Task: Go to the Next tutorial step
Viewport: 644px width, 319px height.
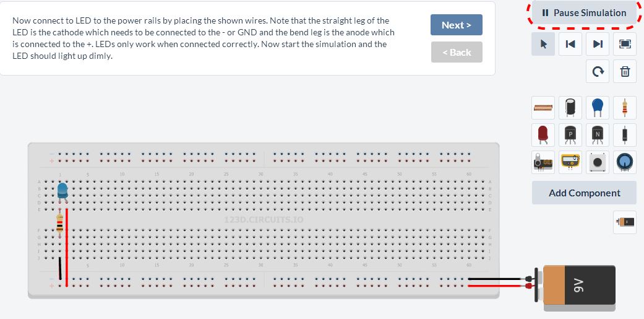Action: 457,25
